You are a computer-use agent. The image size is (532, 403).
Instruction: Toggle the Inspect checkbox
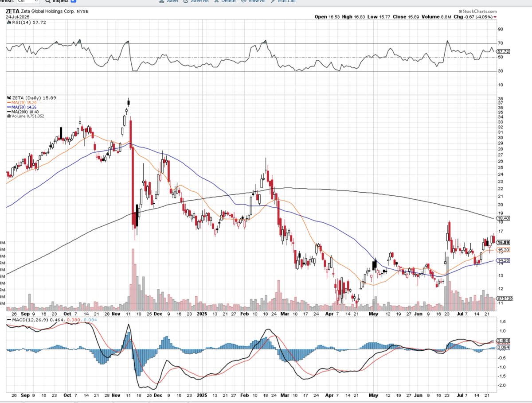pos(74,1)
